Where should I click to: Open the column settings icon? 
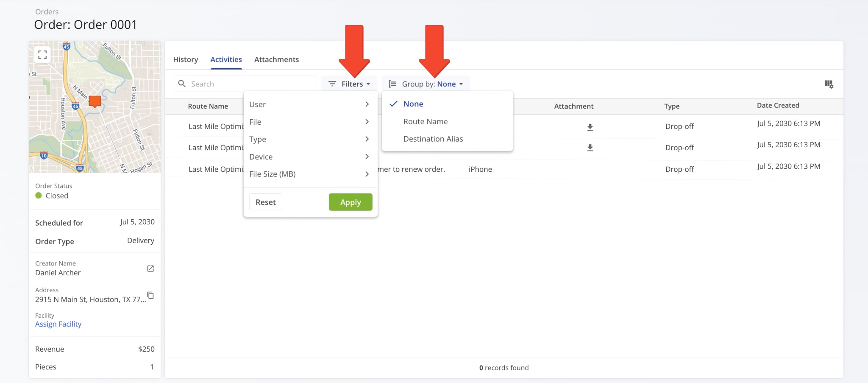click(x=829, y=84)
